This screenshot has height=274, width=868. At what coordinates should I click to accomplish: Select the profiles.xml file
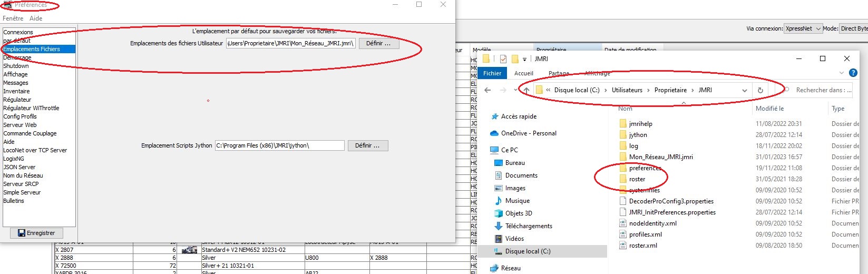pos(645,234)
